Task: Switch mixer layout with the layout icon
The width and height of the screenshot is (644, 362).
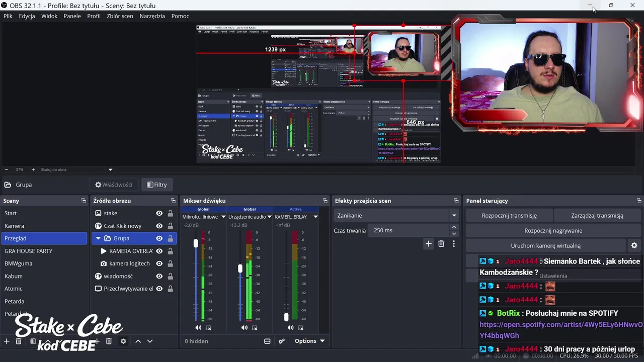Action: [267, 341]
